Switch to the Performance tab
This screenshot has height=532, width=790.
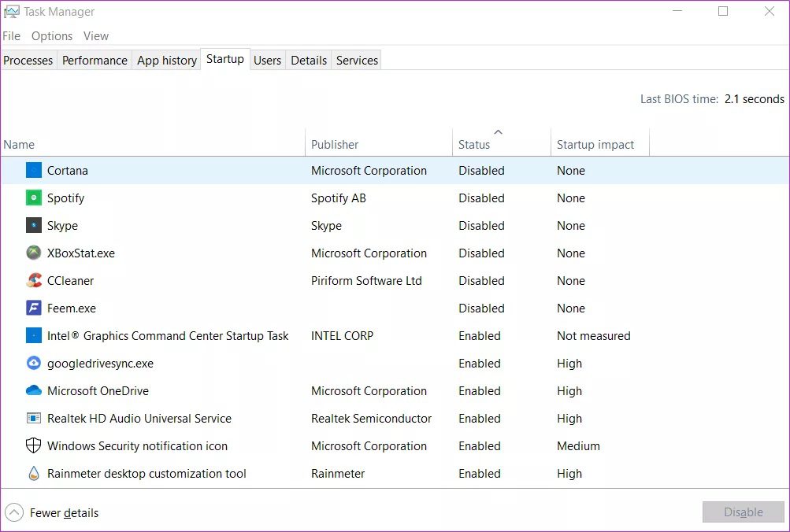point(95,61)
